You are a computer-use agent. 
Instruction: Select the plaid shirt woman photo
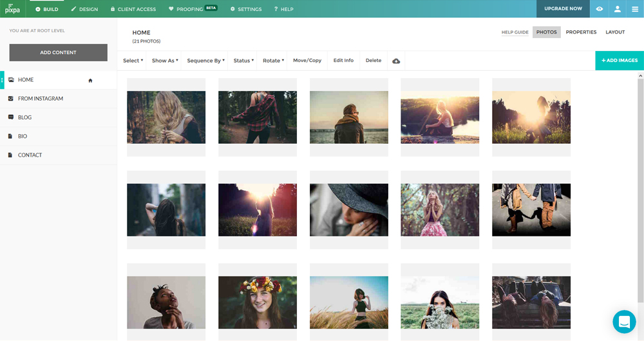[258, 117]
